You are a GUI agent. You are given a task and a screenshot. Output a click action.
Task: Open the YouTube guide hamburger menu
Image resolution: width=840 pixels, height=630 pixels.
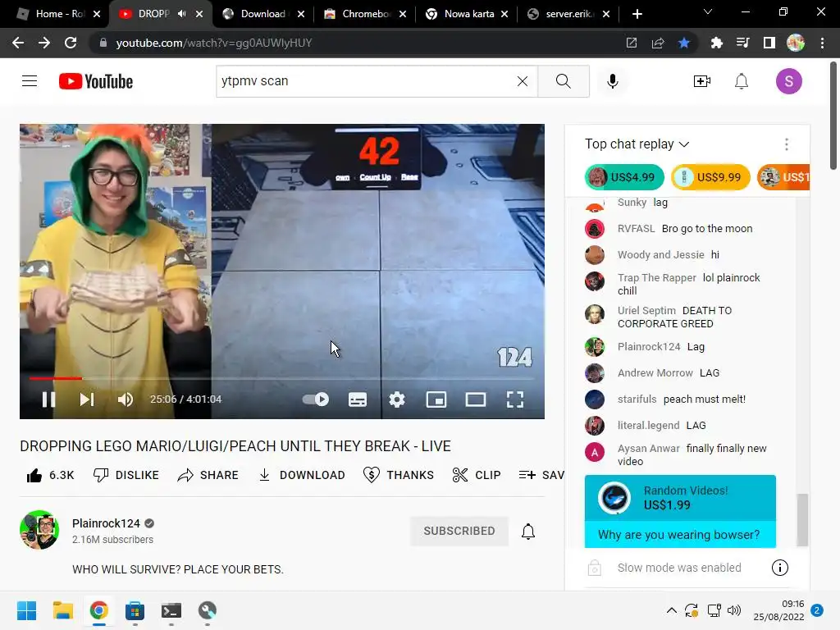(x=30, y=81)
